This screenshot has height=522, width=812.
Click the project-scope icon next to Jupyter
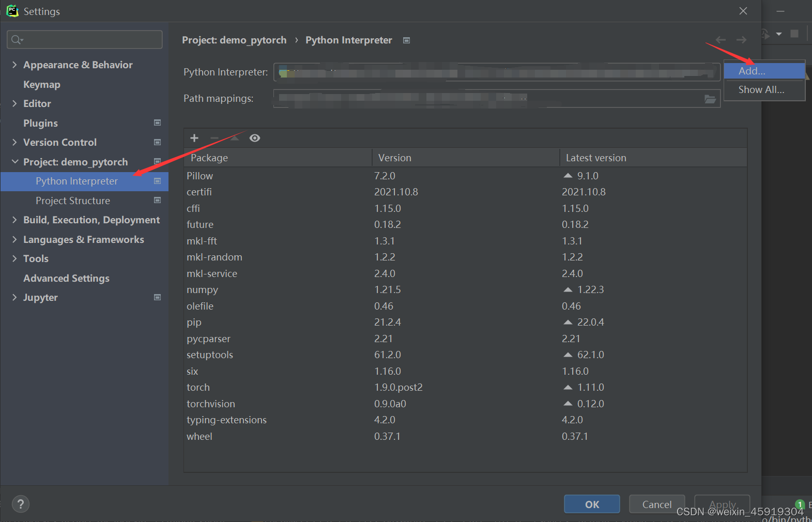(158, 297)
